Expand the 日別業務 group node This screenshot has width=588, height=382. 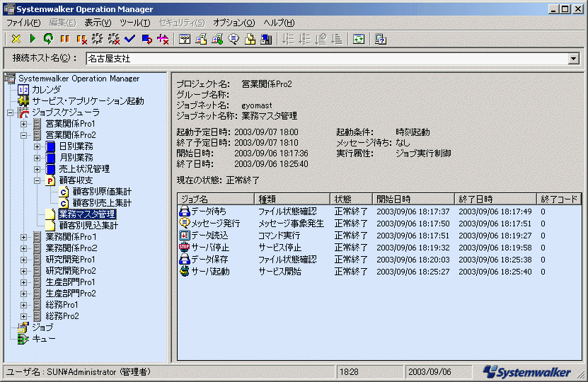tap(37, 146)
